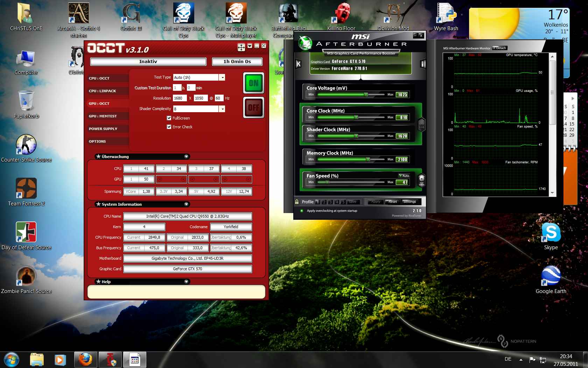588x368 pixels.
Task: Open the Afterburner info i side button
Action: tap(423, 64)
